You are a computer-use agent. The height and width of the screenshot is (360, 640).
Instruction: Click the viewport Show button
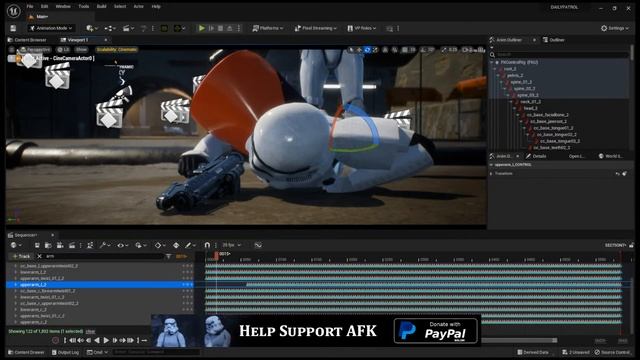(81, 49)
